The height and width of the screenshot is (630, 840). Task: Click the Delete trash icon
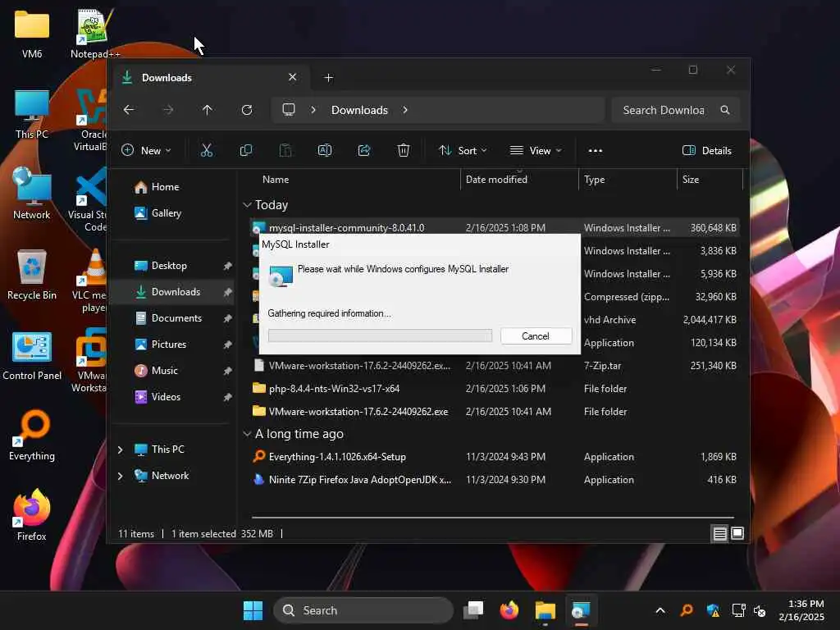click(404, 151)
